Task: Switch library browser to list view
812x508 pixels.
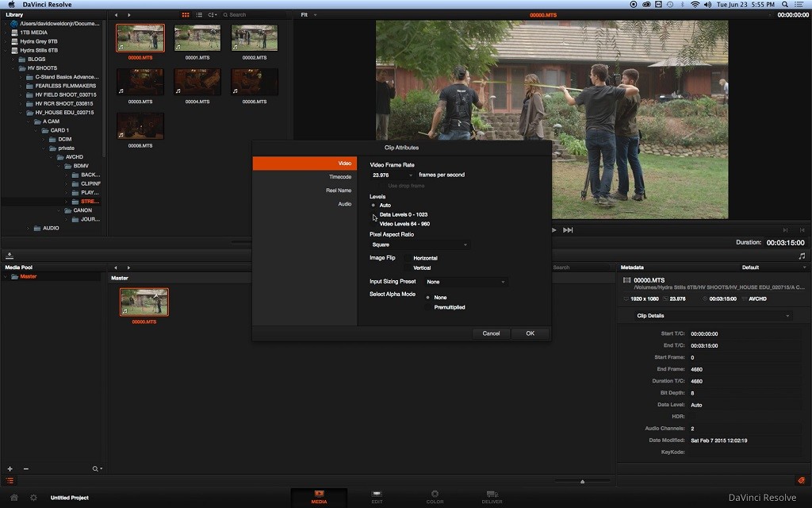Action: click(x=199, y=15)
